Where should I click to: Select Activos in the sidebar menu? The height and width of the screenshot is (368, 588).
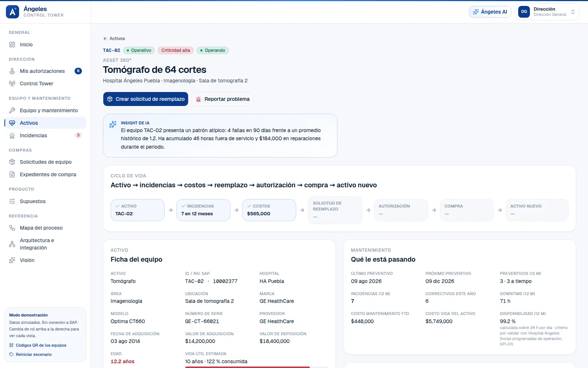[x=45, y=123]
